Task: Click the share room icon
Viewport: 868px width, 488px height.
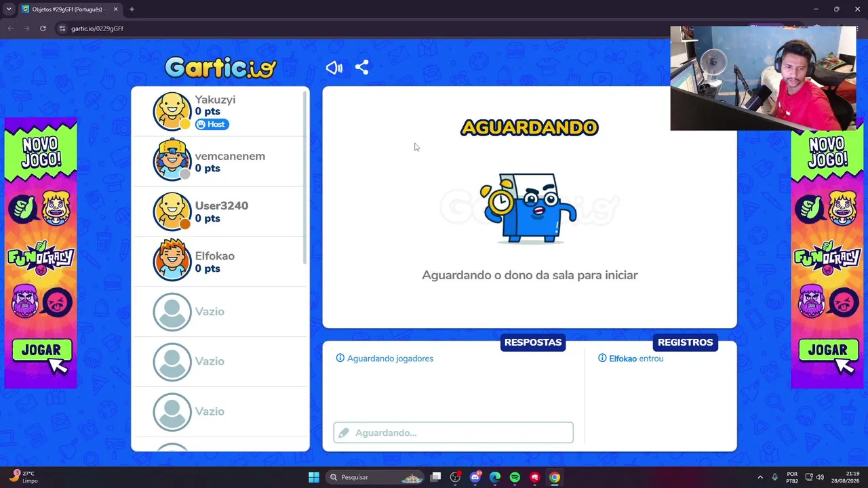Action: pyautogui.click(x=361, y=68)
